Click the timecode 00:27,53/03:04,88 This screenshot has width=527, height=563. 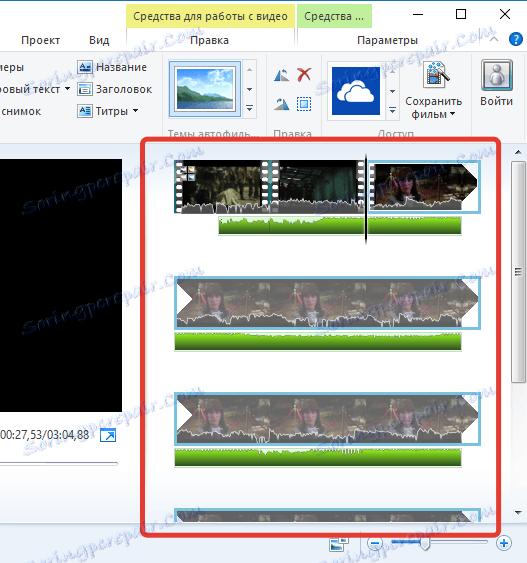tap(45, 435)
